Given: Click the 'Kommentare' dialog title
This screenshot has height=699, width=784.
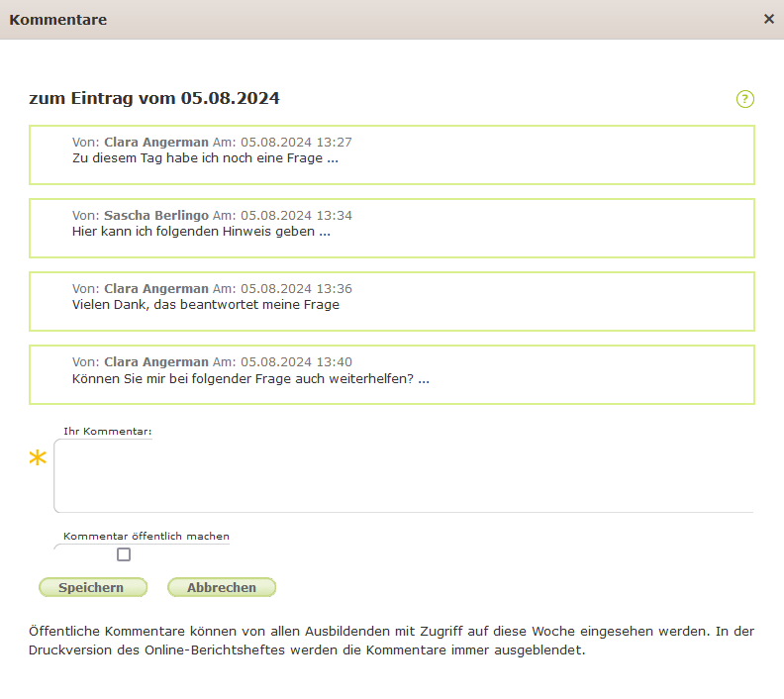Looking at the screenshot, I should (x=58, y=20).
